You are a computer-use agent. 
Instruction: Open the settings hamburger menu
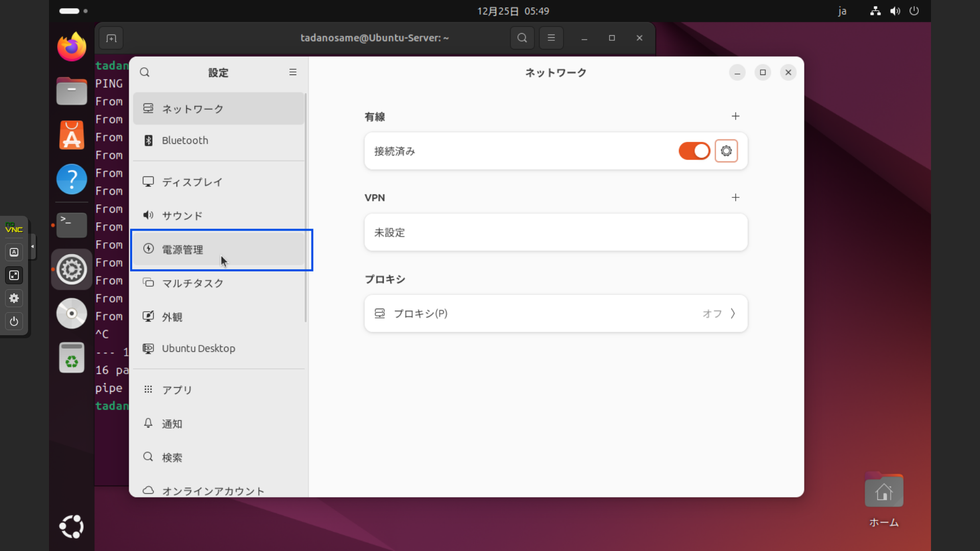click(293, 72)
